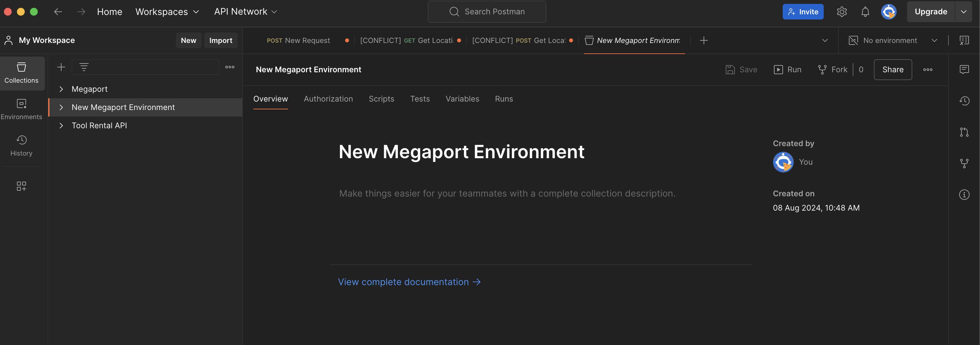Click the My Workspace title
This screenshot has height=345, width=980.
coord(47,40)
